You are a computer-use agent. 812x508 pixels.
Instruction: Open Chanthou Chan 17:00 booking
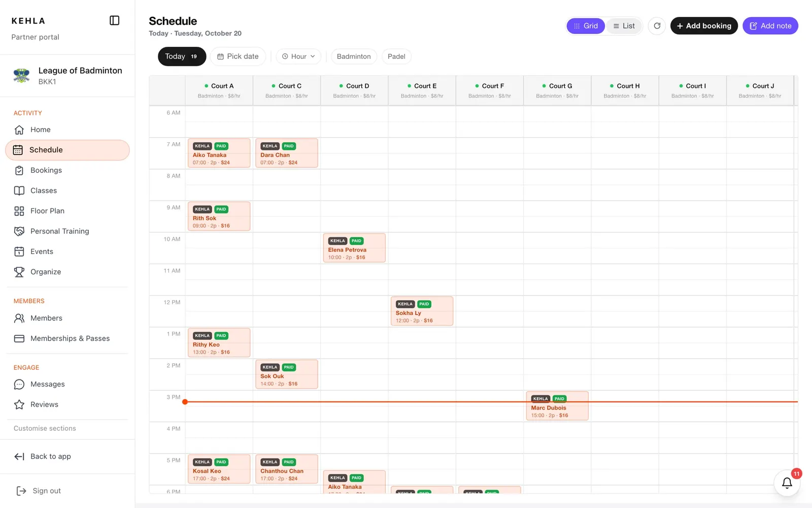click(x=287, y=469)
